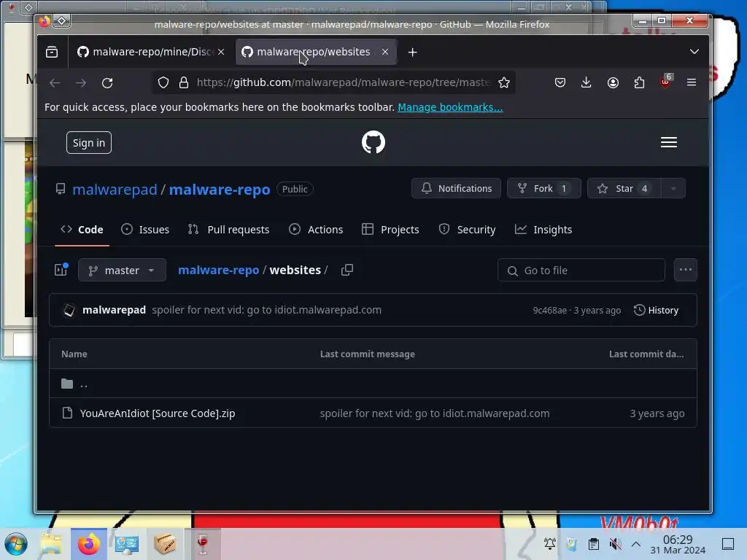747x560 pixels.
Task: Open the package box taskbar icon
Action: pos(165,544)
